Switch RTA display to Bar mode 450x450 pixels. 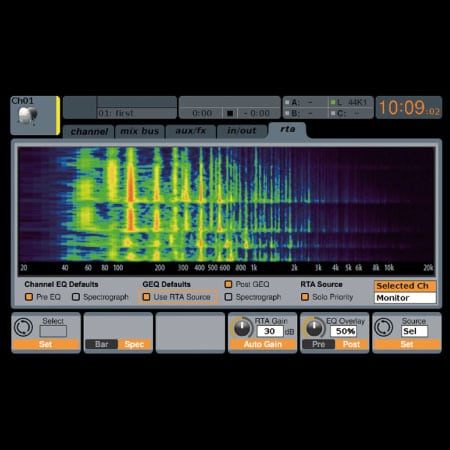[x=101, y=344]
